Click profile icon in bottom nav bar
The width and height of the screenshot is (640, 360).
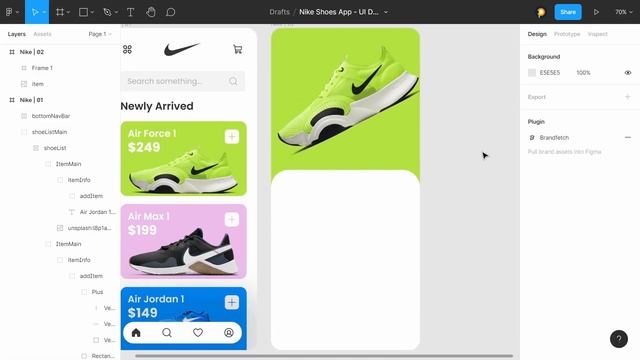click(229, 333)
